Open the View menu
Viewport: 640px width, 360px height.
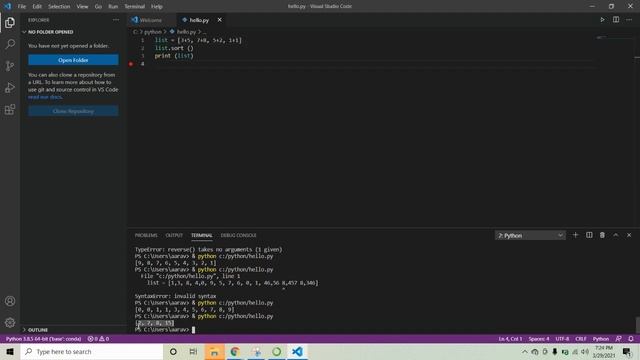pyautogui.click(x=82, y=7)
